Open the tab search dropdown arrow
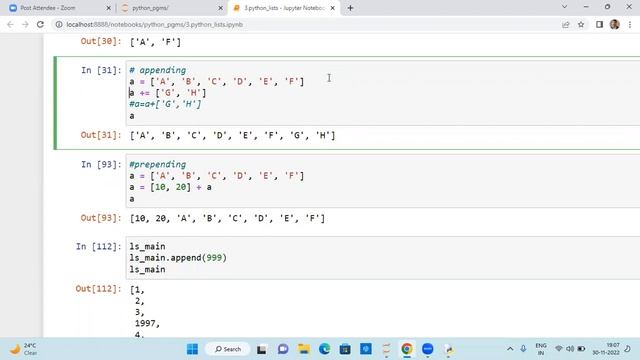The image size is (640, 360). (x=564, y=7)
